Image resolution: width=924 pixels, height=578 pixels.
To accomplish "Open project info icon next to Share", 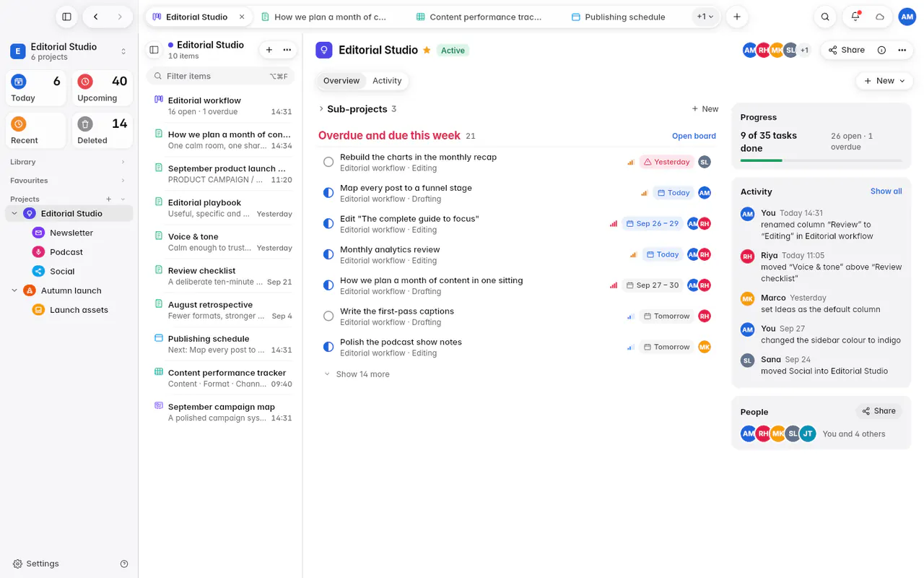I will 881,50.
